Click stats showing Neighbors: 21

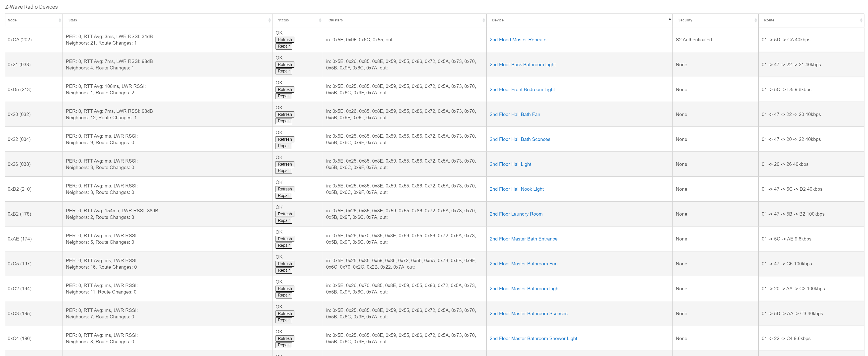tap(109, 40)
